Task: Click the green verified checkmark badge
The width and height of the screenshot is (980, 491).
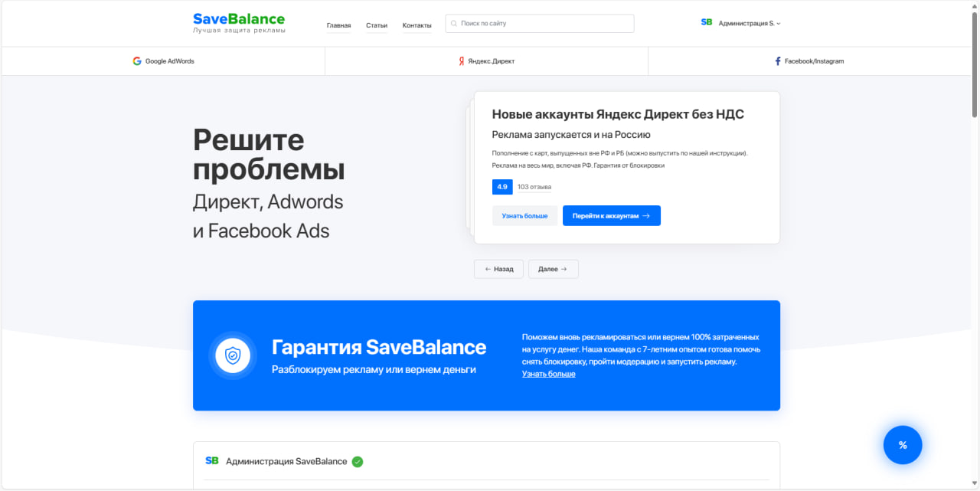Action: pyautogui.click(x=358, y=461)
